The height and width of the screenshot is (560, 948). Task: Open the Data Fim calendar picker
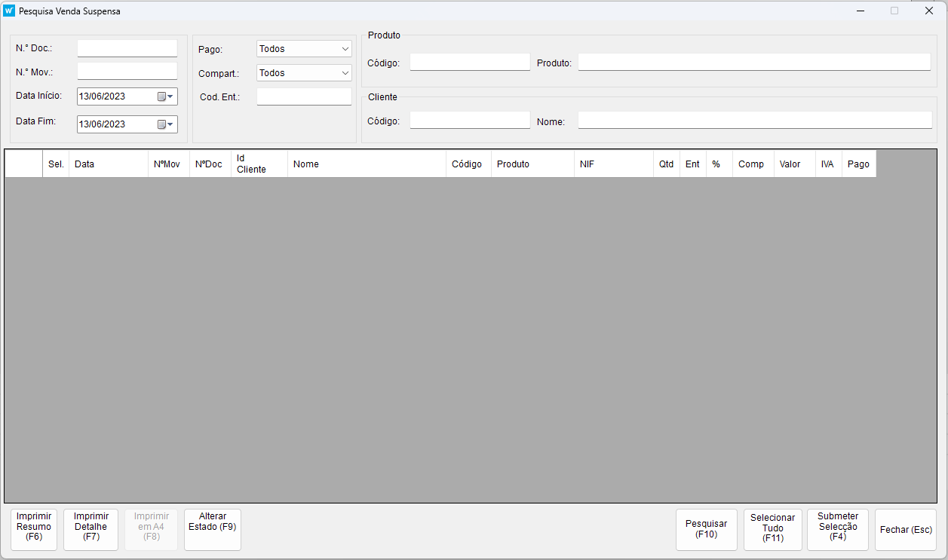point(165,124)
